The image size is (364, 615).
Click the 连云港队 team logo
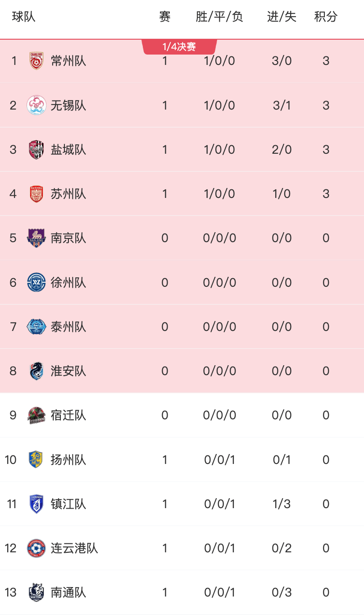click(x=36, y=548)
